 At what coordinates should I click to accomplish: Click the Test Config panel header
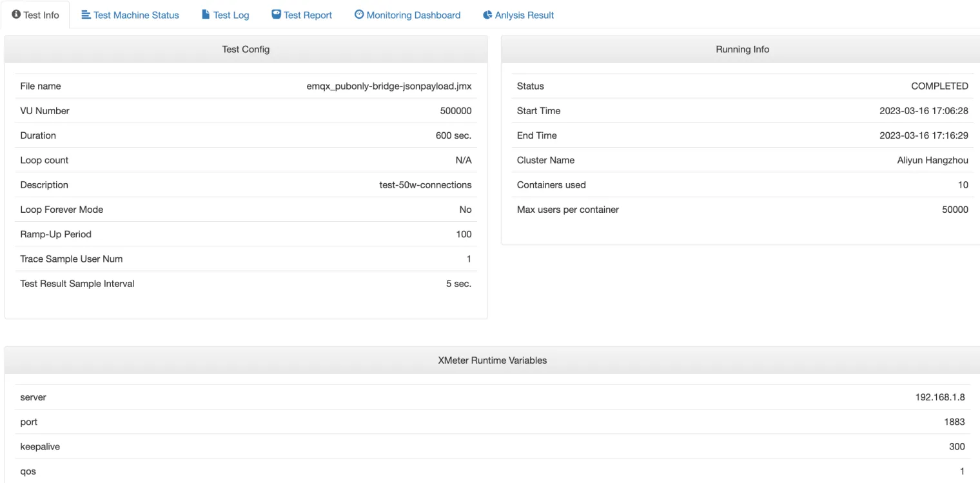pyautogui.click(x=246, y=49)
